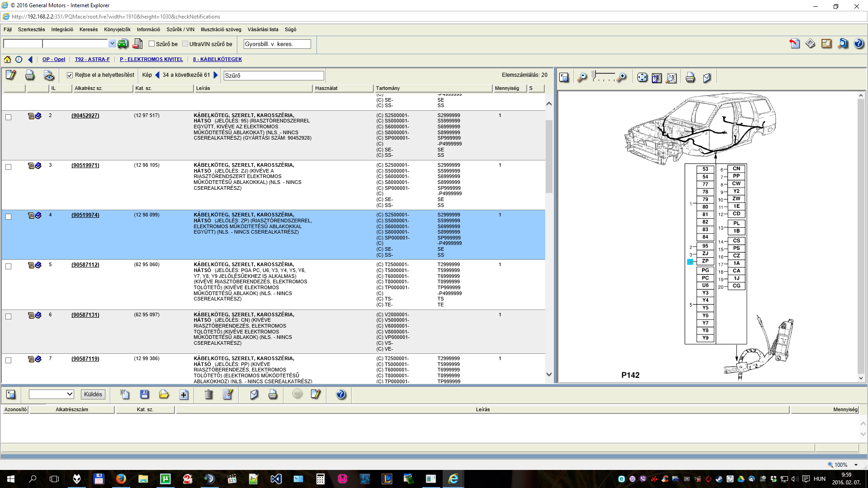Open part number link 90587112
This screenshot has width=868, height=488.
pos(85,265)
